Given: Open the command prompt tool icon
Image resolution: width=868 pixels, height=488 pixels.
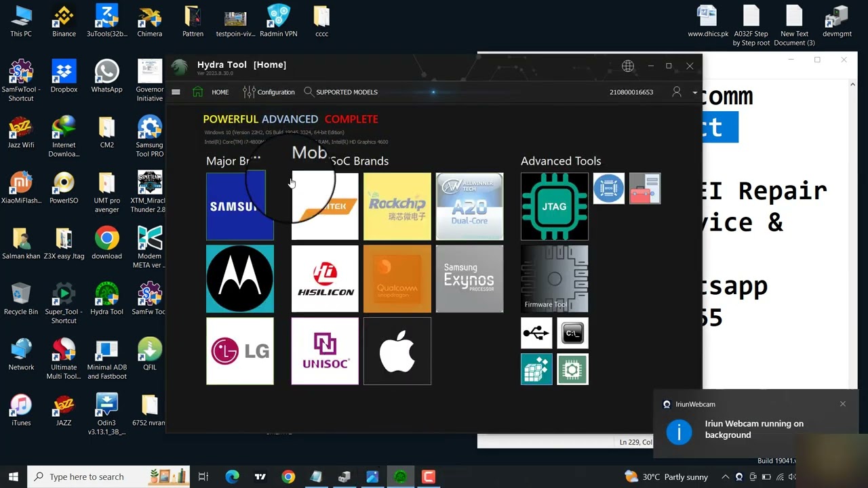Looking at the screenshot, I should coord(573,333).
